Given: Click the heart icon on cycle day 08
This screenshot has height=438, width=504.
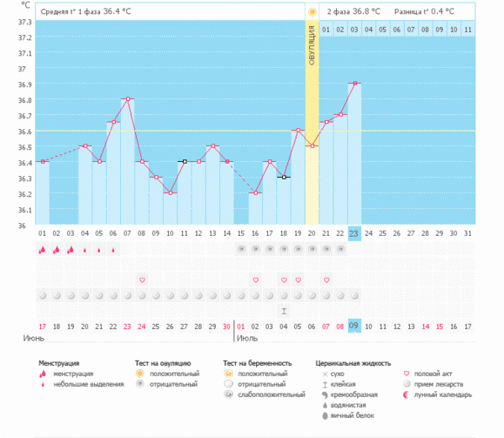Looking at the screenshot, I should (x=142, y=279).
